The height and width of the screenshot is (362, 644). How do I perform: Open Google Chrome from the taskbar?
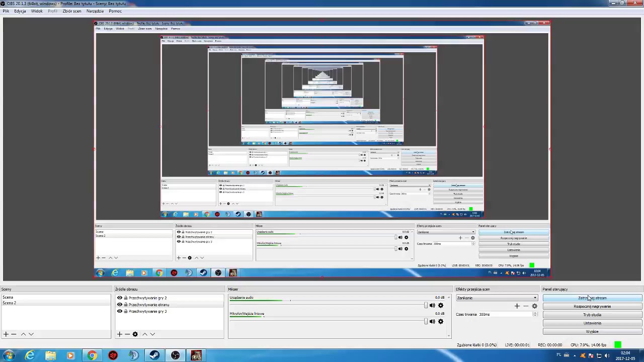click(92, 355)
